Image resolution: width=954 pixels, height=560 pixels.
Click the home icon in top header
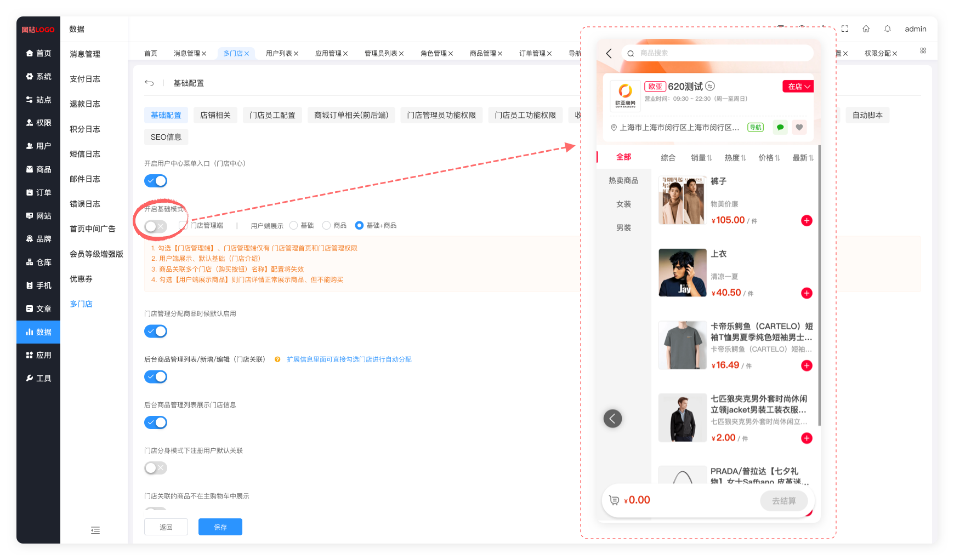pyautogui.click(x=866, y=29)
